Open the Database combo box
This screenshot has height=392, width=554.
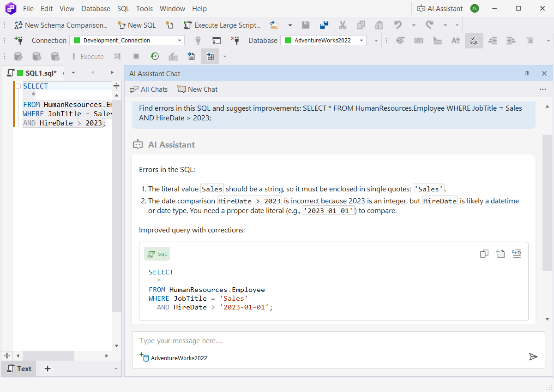323,40
